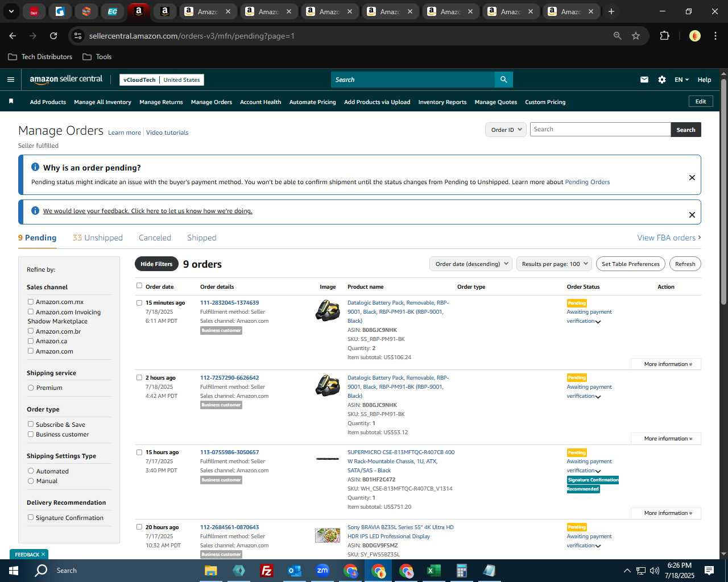Viewport: 728px width, 582px height.
Task: Check the Amazon.com.br filter box
Action: 31,331
